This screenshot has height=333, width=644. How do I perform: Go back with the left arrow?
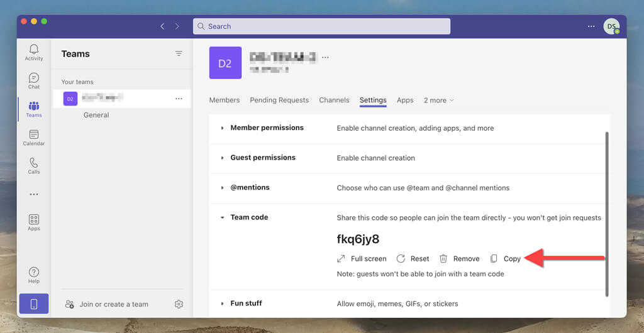162,26
